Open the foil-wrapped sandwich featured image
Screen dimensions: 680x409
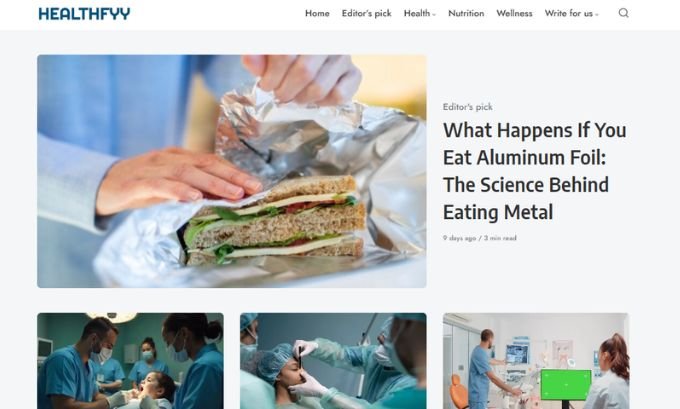click(x=232, y=171)
